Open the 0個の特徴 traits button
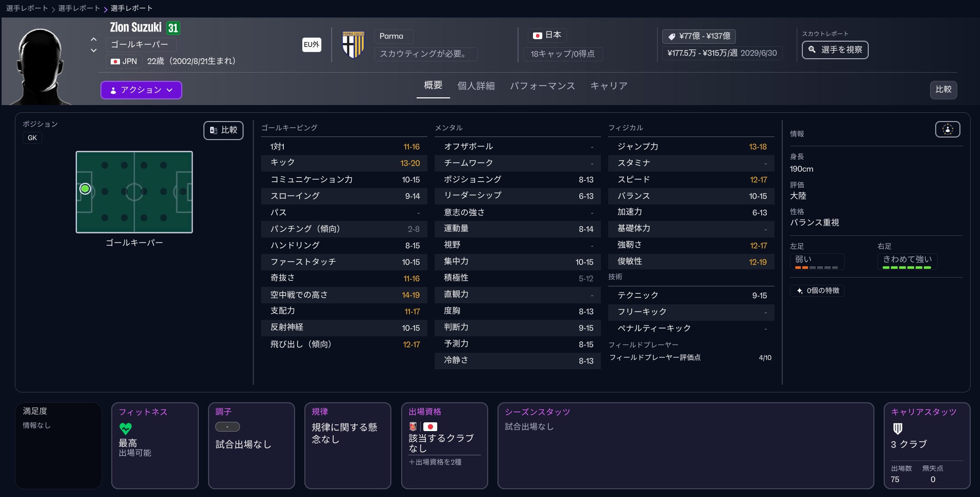This screenshot has width=980, height=497. tap(817, 290)
